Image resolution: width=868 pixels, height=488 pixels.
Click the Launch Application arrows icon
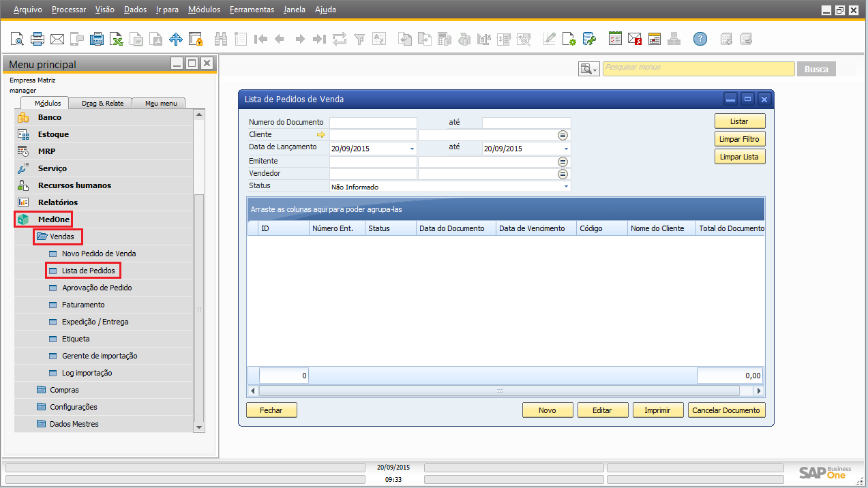coord(176,39)
